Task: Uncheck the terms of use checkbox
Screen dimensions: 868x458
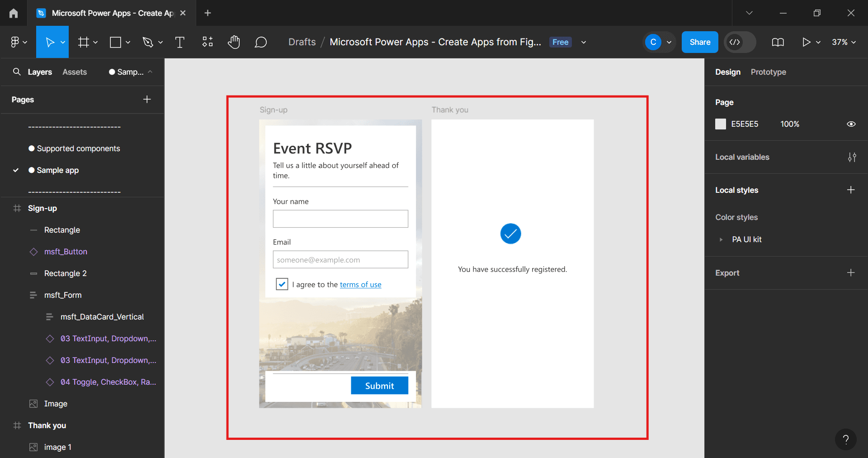Action: [x=282, y=284]
